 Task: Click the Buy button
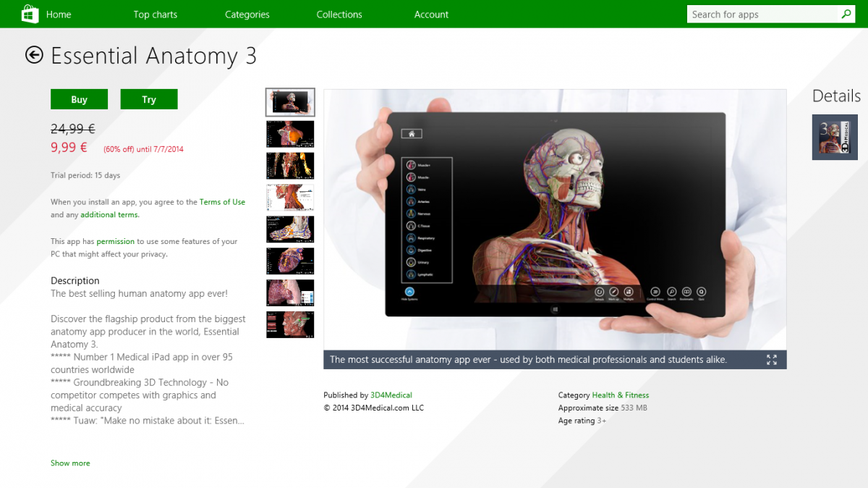tap(80, 99)
